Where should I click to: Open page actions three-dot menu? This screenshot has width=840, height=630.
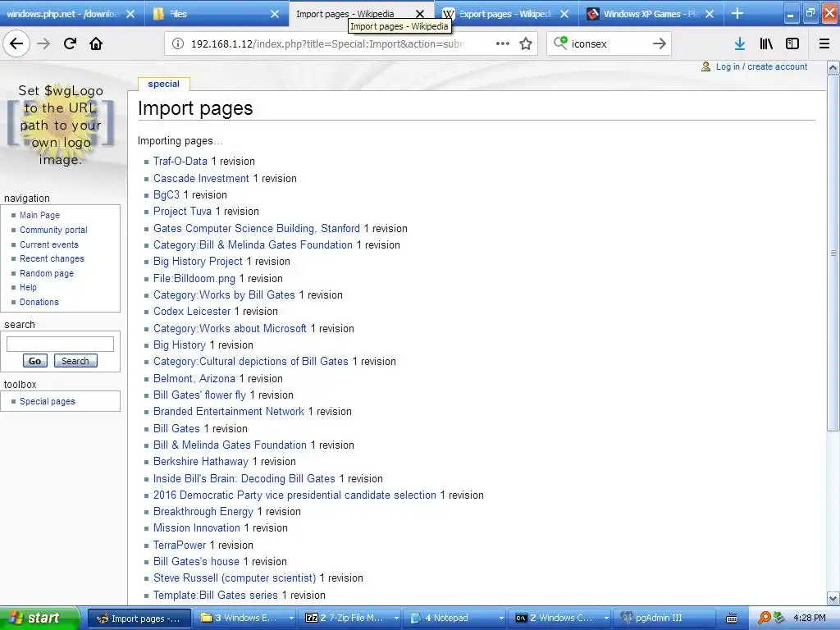pos(503,44)
